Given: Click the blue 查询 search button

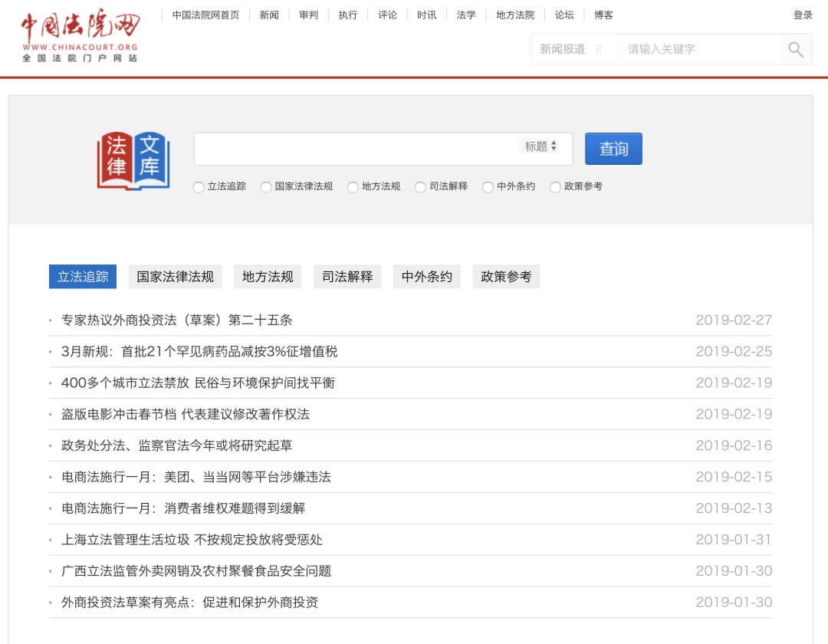Looking at the screenshot, I should tap(613, 149).
